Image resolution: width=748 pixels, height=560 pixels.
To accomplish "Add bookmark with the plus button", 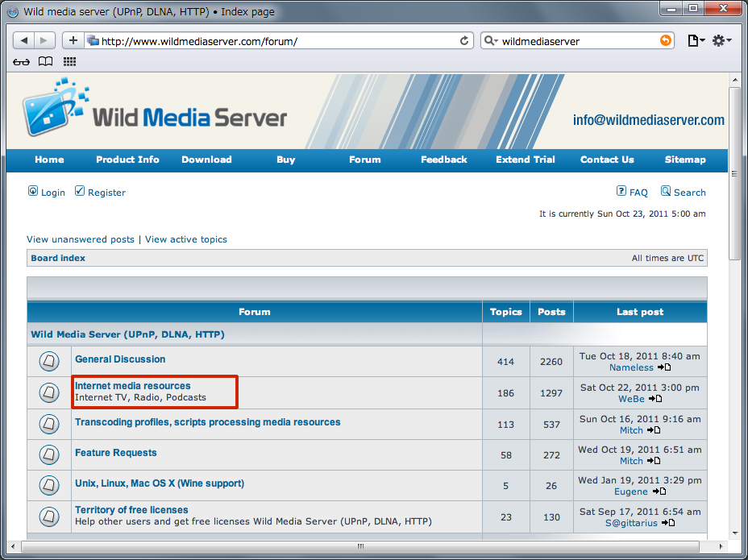I will tap(73, 40).
